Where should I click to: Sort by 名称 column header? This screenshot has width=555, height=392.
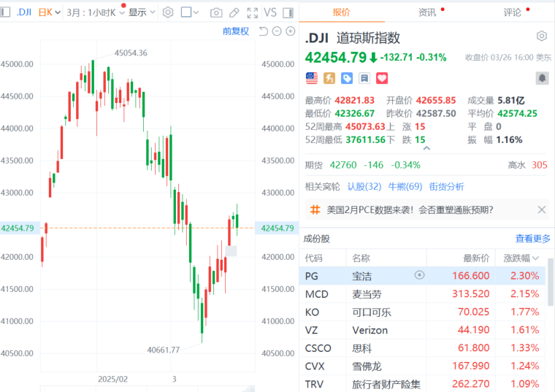[x=361, y=258]
